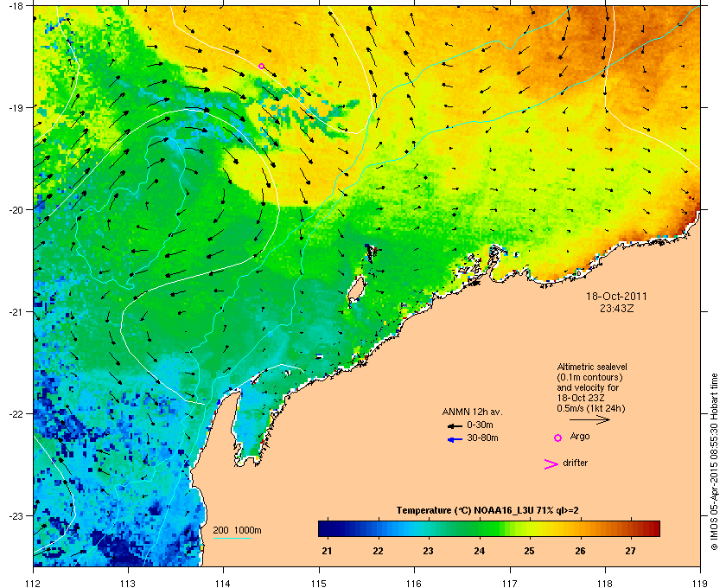This screenshot has width=726, height=588.
Task: Click the '0.5m/s (1kt 24h)' legend line
Action: click(x=591, y=409)
